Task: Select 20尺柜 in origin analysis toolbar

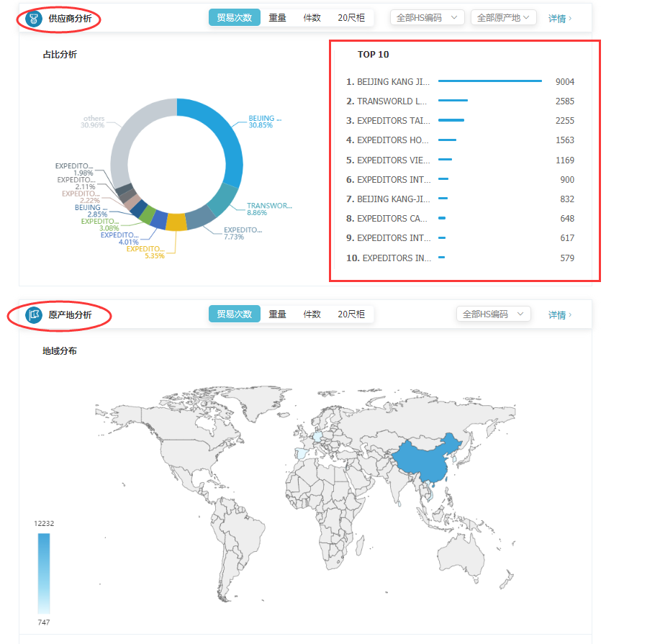Action: click(351, 314)
